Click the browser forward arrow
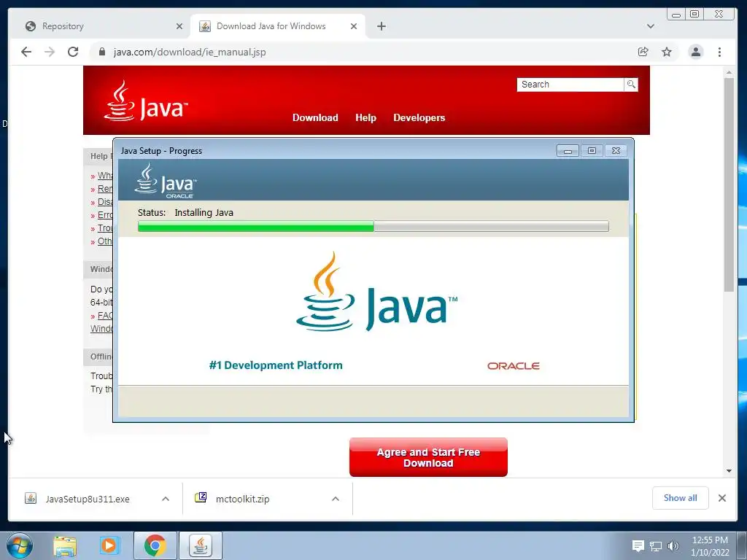The width and height of the screenshot is (747, 560). click(50, 52)
